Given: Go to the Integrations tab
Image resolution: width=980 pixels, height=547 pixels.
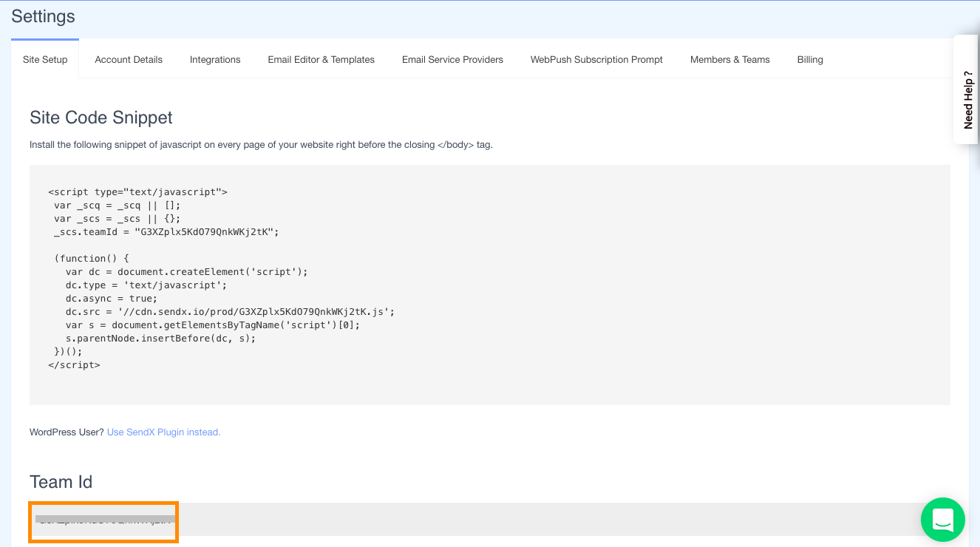Looking at the screenshot, I should 215,59.
